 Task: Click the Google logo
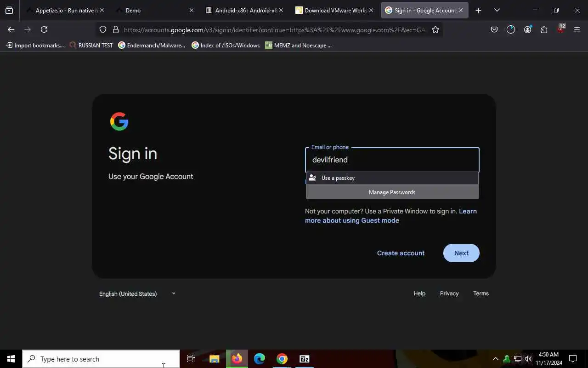click(119, 121)
